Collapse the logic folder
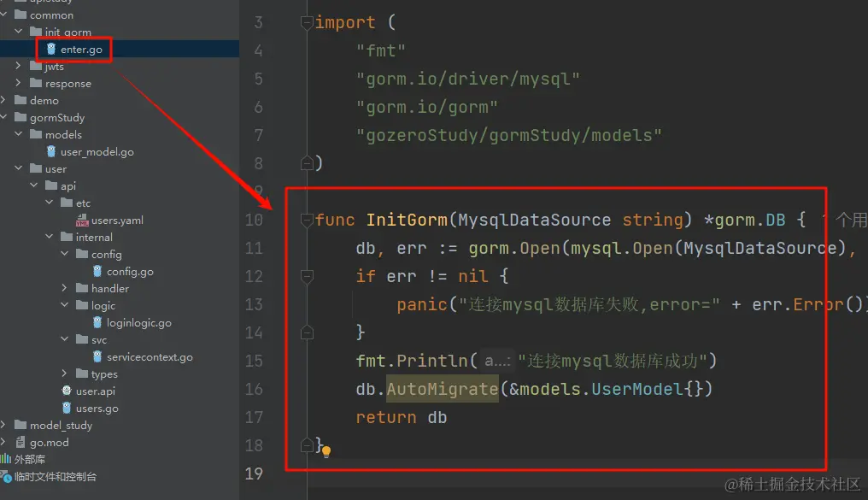The image size is (868, 500). click(65, 305)
